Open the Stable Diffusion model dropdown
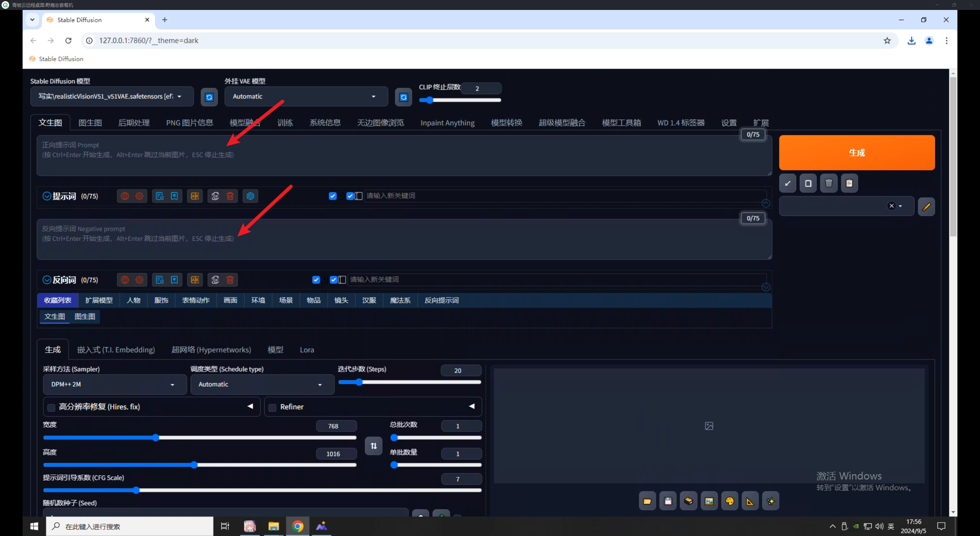This screenshot has height=536, width=980. tap(112, 96)
